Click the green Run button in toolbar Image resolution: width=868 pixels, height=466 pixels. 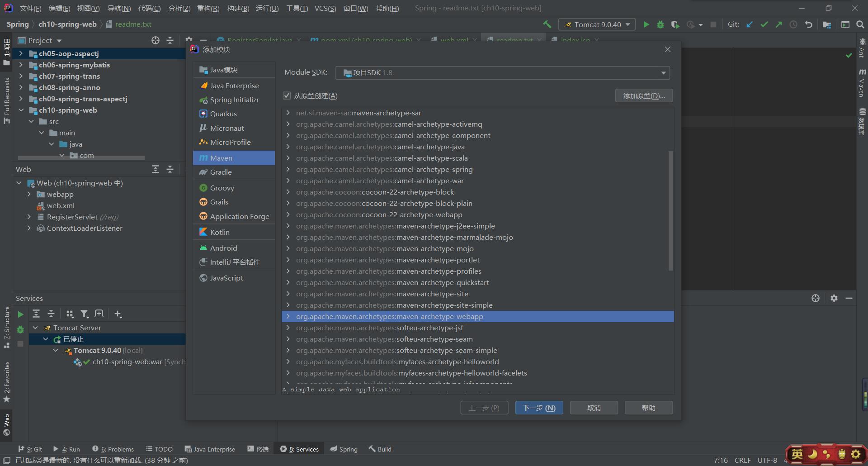pos(646,24)
